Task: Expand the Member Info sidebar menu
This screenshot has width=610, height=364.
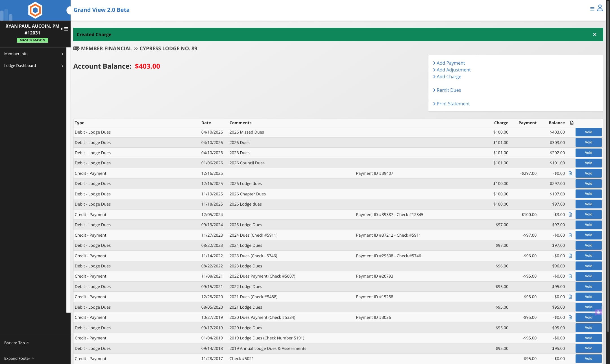Action: pos(34,54)
